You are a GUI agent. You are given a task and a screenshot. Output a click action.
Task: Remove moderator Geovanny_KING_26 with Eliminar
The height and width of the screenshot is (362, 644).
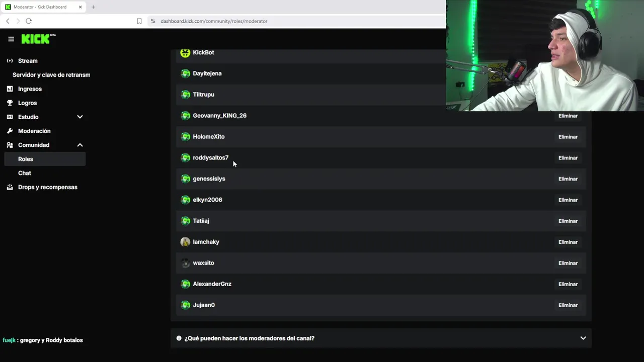pyautogui.click(x=568, y=116)
